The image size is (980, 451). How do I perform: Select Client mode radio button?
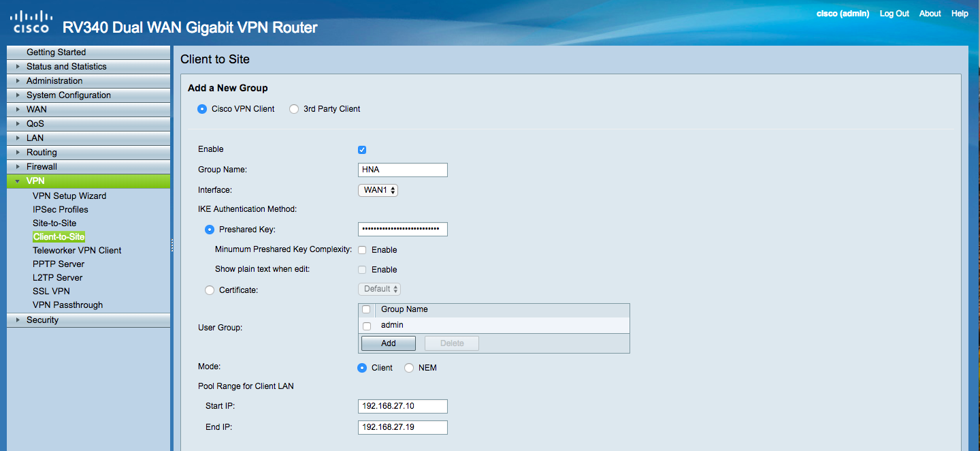tap(362, 368)
